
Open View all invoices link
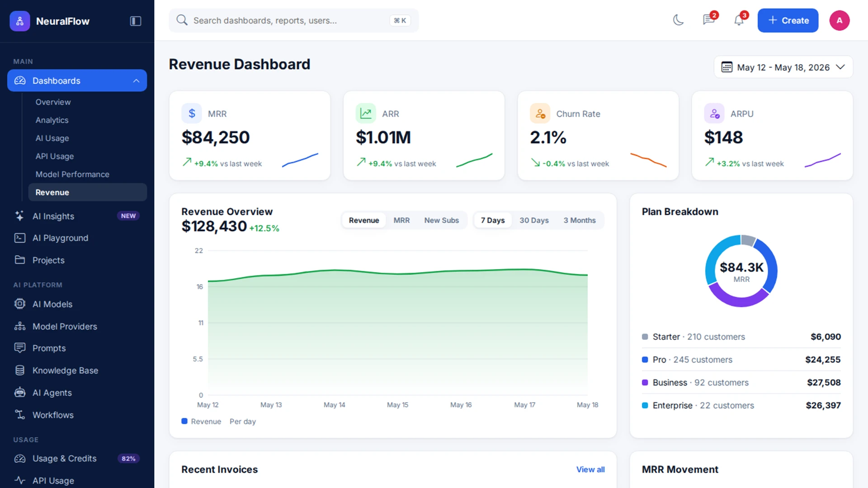(590, 469)
